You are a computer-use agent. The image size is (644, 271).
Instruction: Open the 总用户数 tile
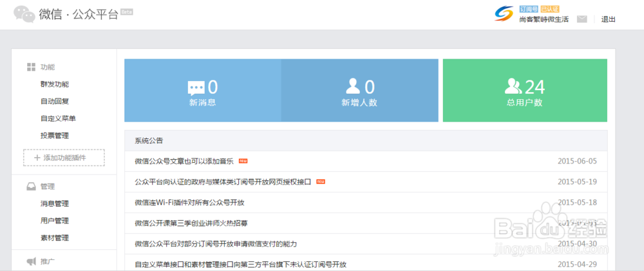coord(525,90)
